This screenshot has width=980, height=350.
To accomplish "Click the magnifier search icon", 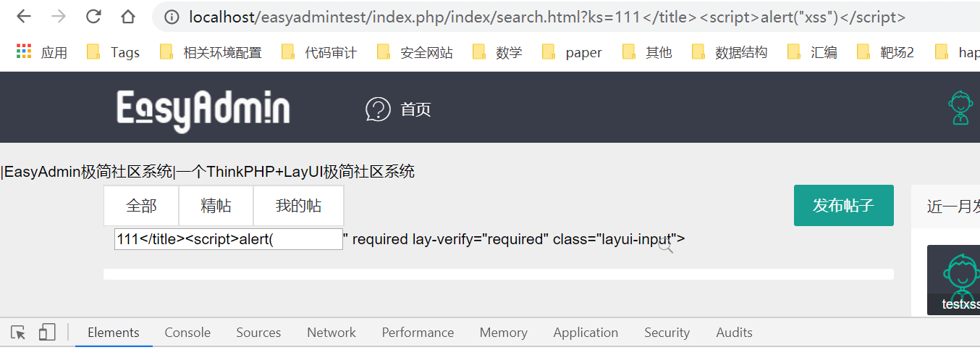I will click(666, 244).
